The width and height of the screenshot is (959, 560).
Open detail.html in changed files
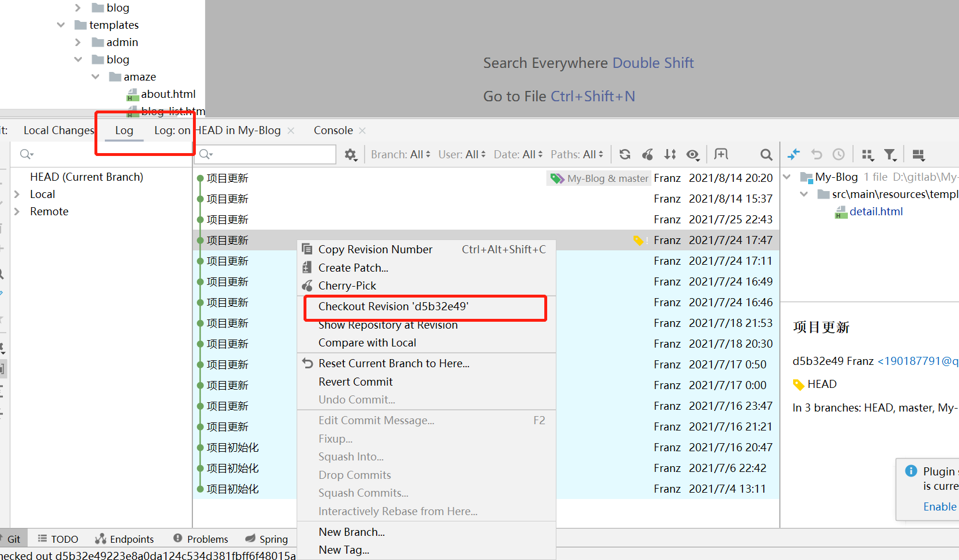[875, 212]
